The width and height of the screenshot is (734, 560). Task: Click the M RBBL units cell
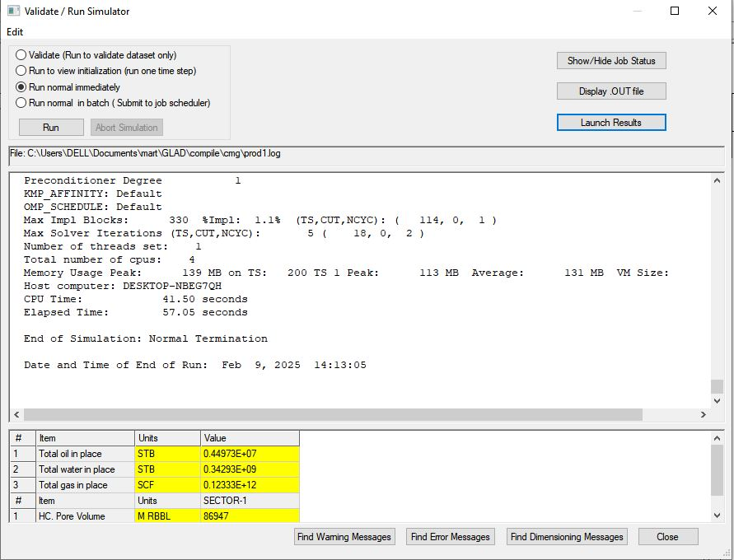pyautogui.click(x=167, y=516)
